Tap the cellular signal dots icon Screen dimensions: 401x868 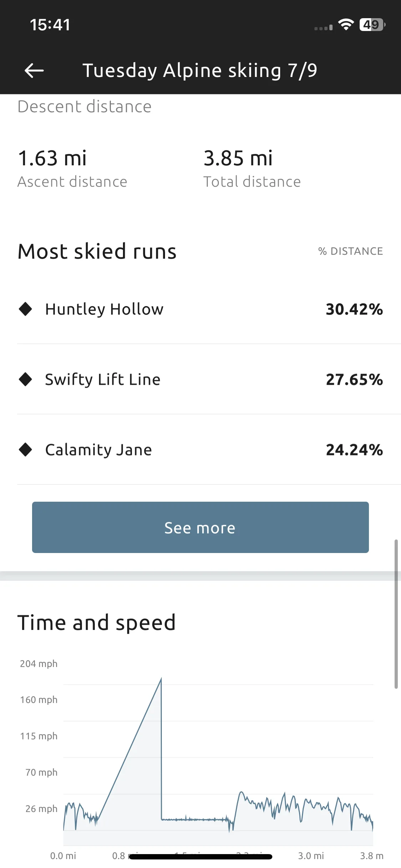tap(323, 28)
